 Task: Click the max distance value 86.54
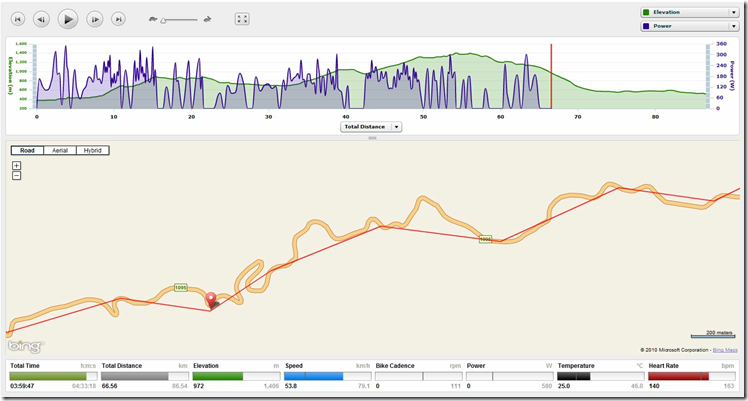(180, 386)
